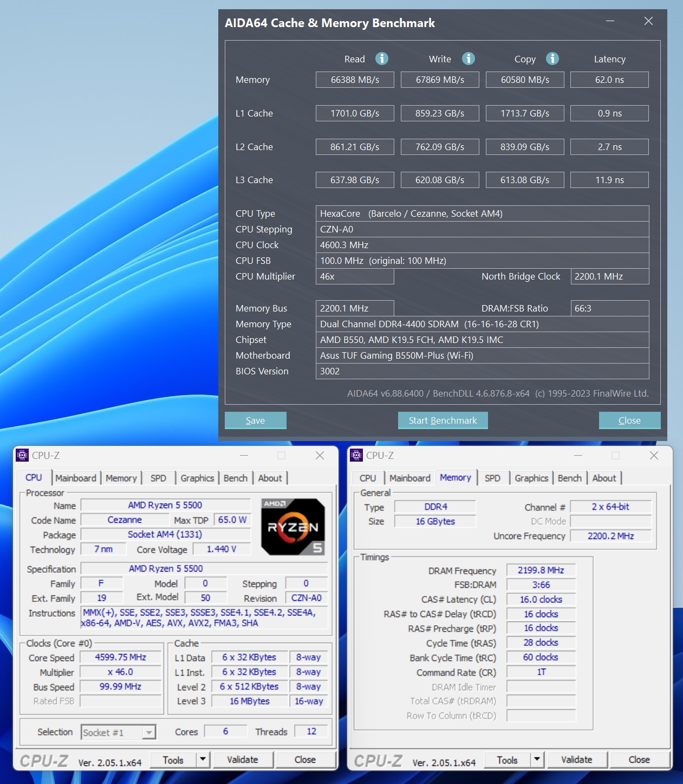This screenshot has width=683, height=784.
Task: Click the CPU Stepping field CZN-A0 in AIDA64
Action: [483, 229]
